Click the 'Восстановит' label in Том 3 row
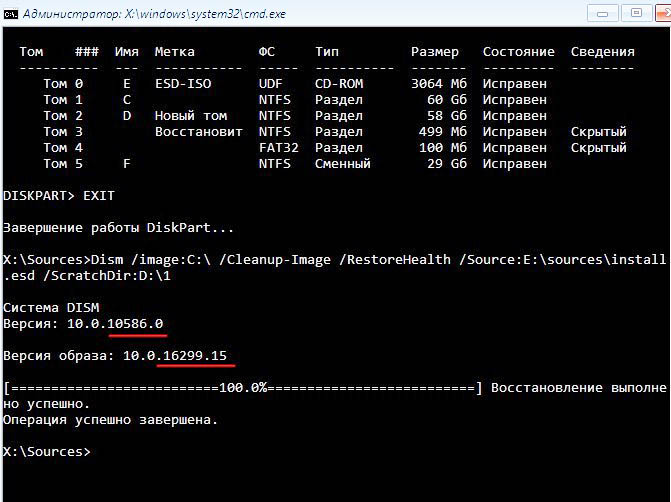 (198, 132)
